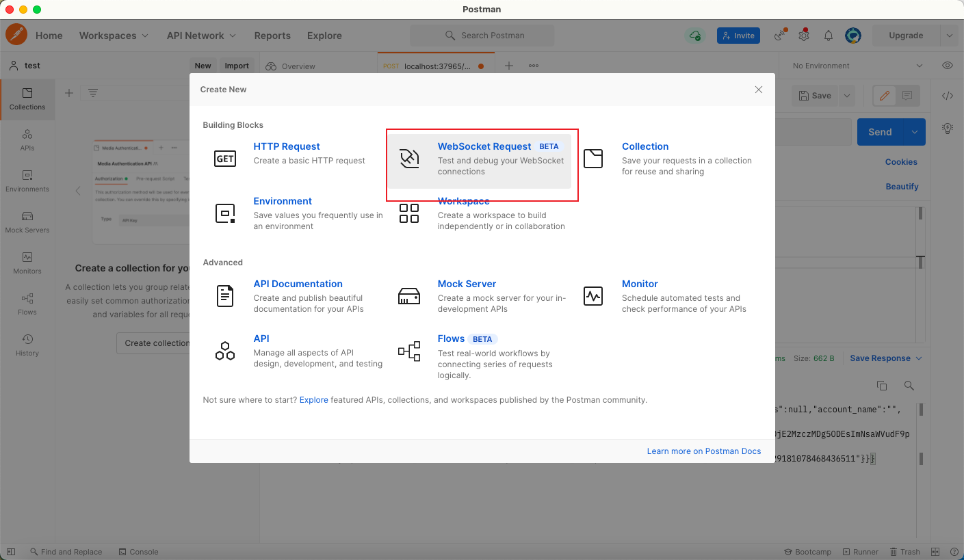
Task: Open Monitors in the sidebar
Action: click(27, 263)
